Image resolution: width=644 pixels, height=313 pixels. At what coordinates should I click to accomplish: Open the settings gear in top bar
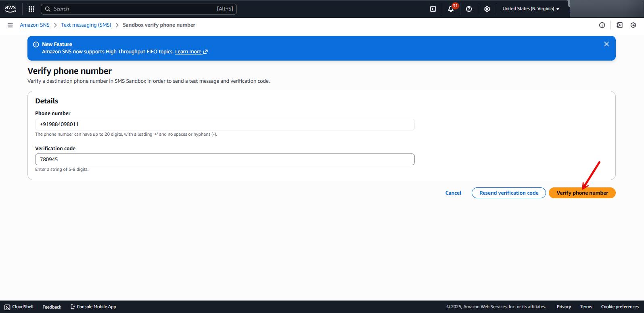pyautogui.click(x=487, y=9)
